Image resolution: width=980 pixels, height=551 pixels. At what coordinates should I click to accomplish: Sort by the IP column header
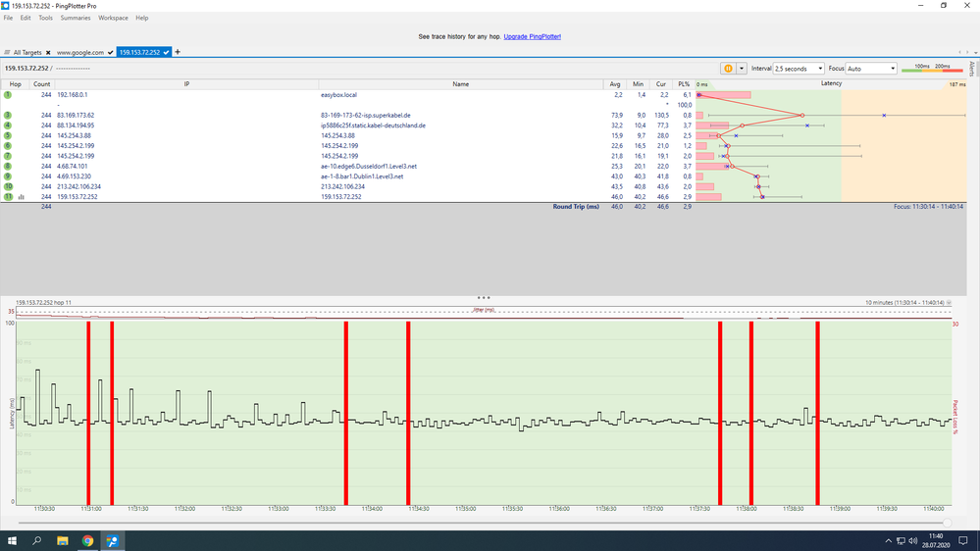coord(186,84)
